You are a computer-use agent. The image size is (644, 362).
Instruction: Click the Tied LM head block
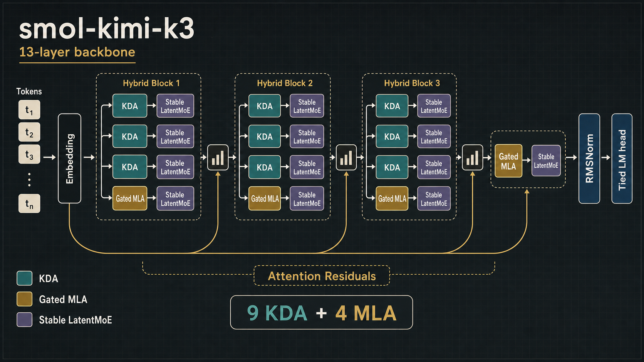coord(622,158)
